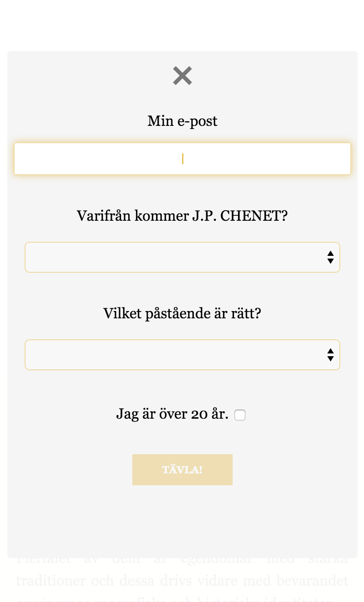364x602 pixels.
Task: Click the "Varifrån kommer J.P. CHENET?" question text
Action: coord(182,216)
